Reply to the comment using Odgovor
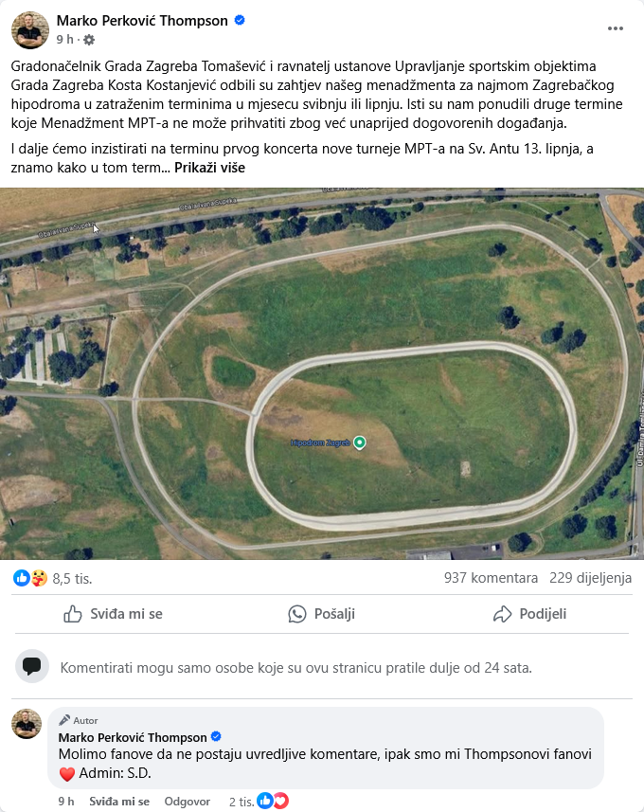The width and height of the screenshot is (644, 812). (x=188, y=802)
